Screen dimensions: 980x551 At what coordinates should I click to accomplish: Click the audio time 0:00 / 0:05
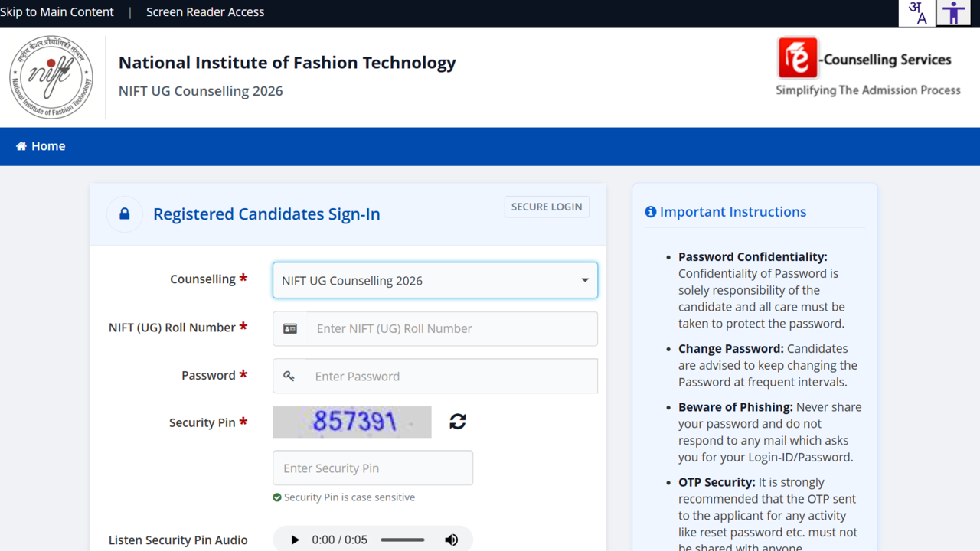tap(340, 540)
